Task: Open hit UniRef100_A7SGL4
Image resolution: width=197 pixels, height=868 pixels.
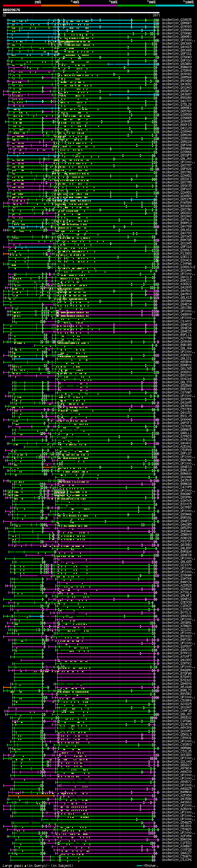Action: pos(177,592)
